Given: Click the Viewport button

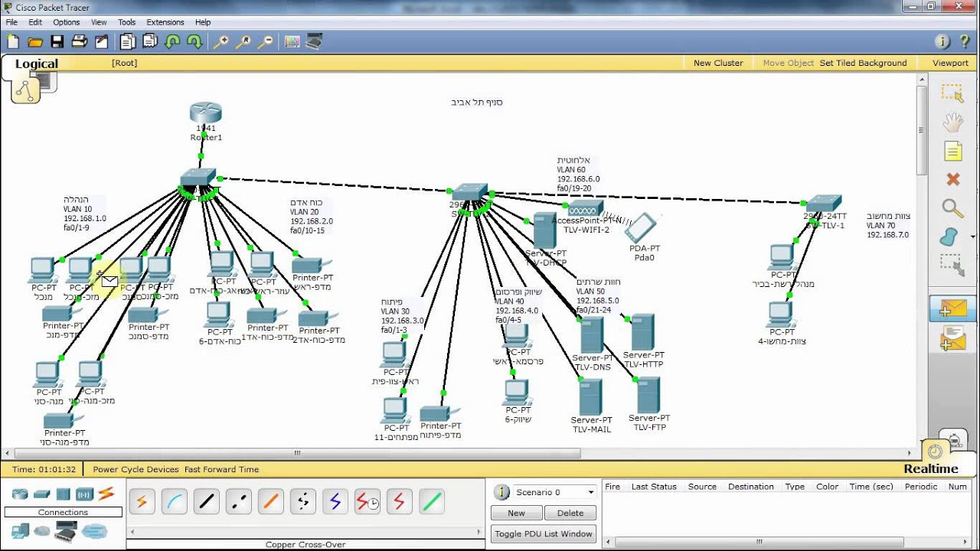Looking at the screenshot, I should point(950,63).
